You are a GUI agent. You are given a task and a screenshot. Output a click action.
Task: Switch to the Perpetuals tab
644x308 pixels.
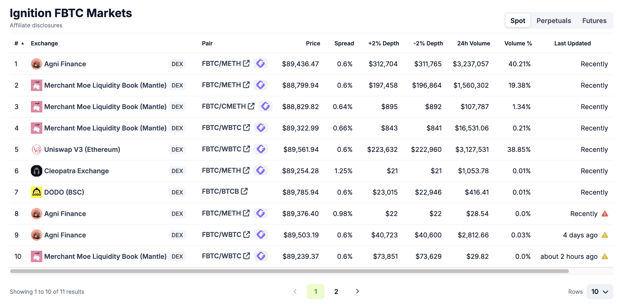click(x=553, y=21)
